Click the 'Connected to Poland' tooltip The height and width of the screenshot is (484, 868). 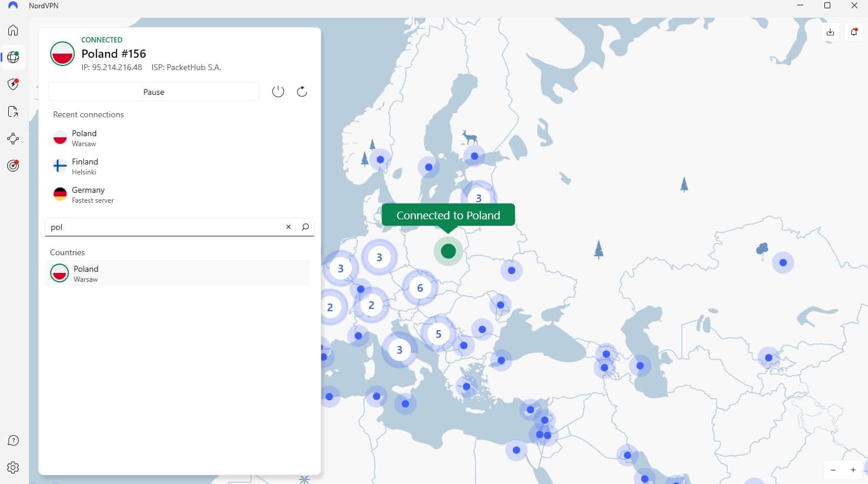448,215
